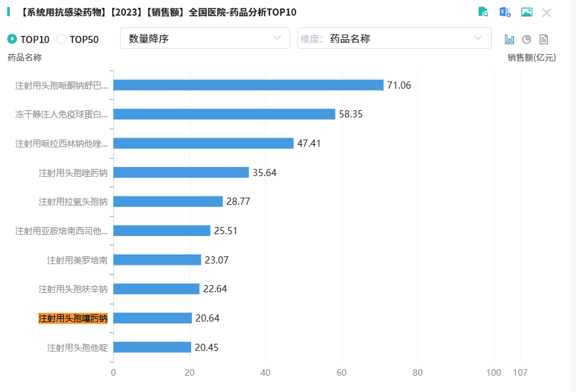Click the x-axis tick label 107

[520, 372]
